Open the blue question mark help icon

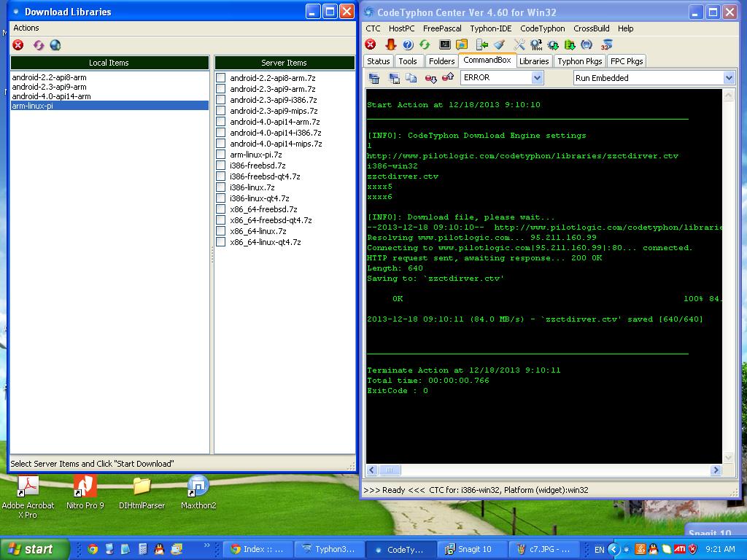(408, 44)
